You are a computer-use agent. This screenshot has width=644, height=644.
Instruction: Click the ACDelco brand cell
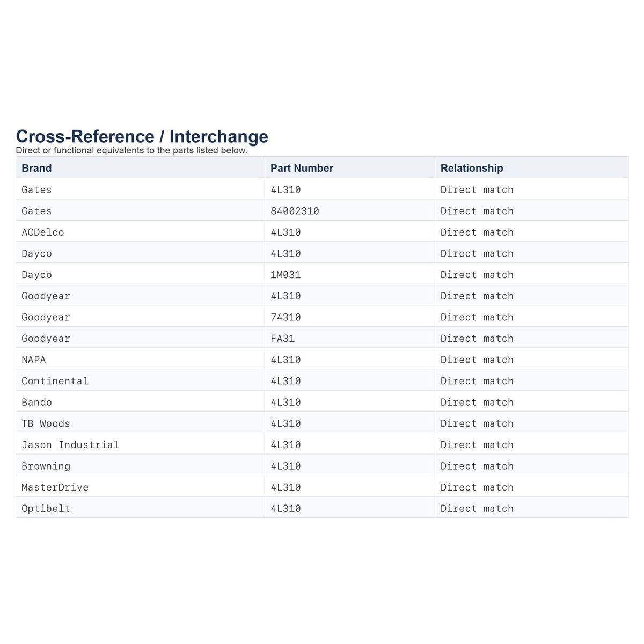[x=140, y=232]
